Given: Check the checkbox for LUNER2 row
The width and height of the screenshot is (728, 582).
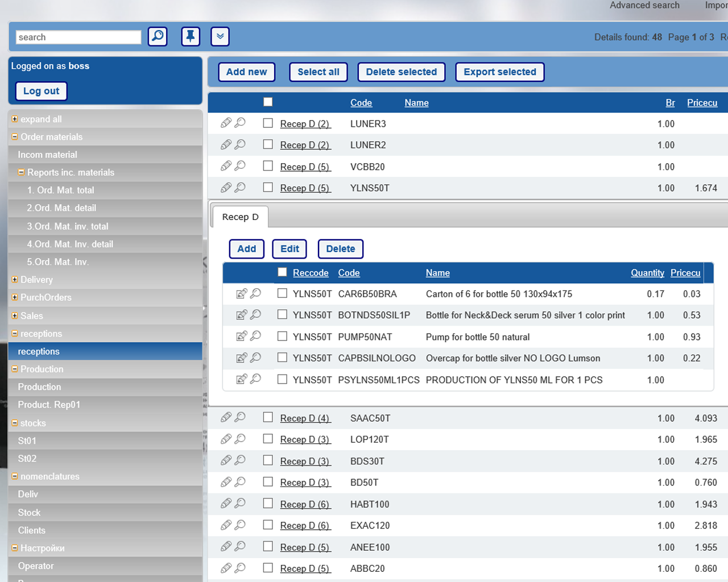Looking at the screenshot, I should click(x=268, y=145).
